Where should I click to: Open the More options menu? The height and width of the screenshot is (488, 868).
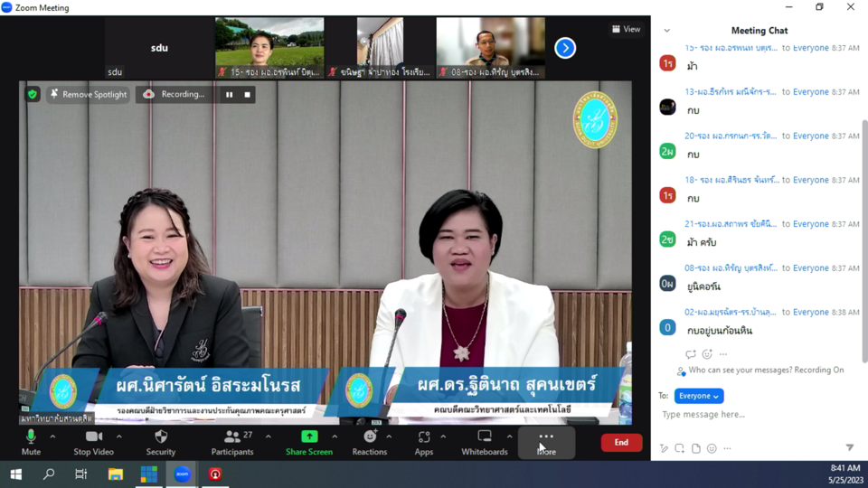pos(546,441)
